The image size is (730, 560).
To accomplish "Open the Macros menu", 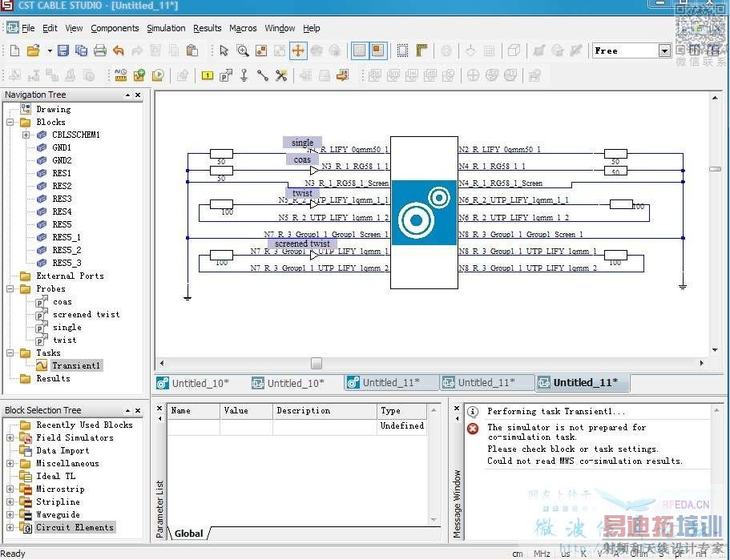I will pos(243,28).
